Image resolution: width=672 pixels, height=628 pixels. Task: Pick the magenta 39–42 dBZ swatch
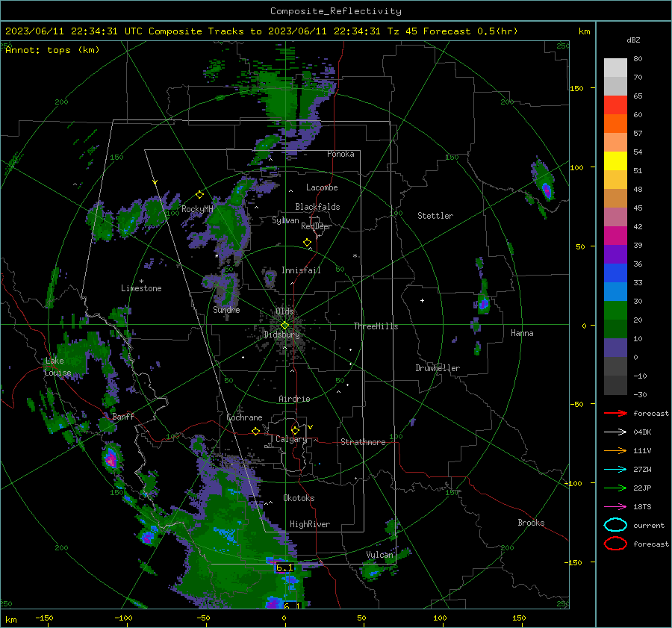coord(615,235)
